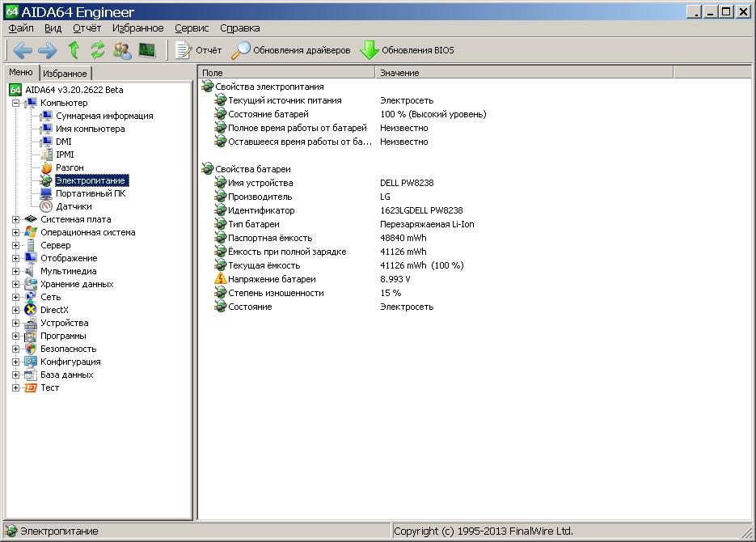Open the users management toolbar icon
Image resolution: width=756 pixels, height=542 pixels.
[x=122, y=50]
